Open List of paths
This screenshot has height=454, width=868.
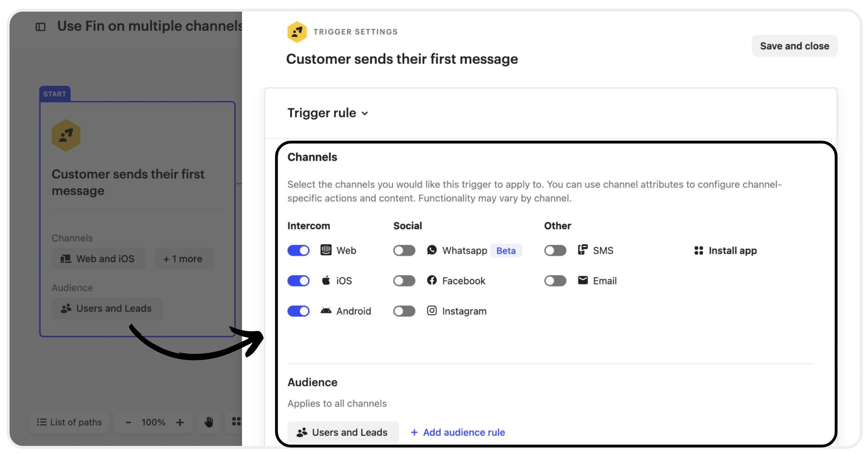(x=69, y=422)
